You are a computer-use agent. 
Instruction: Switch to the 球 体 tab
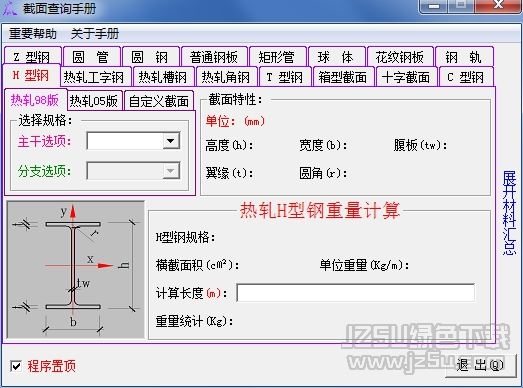tap(336, 57)
